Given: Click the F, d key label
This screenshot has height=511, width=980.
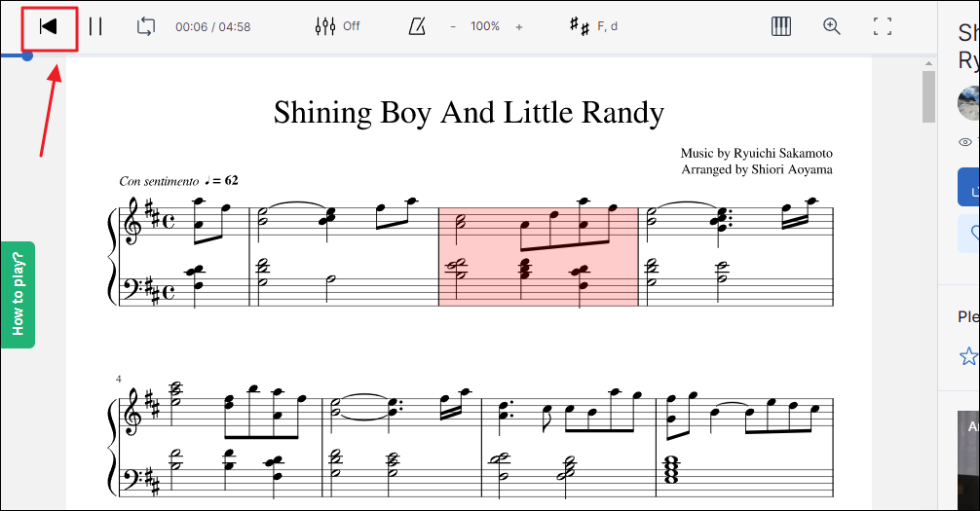Looking at the screenshot, I should tap(608, 26).
